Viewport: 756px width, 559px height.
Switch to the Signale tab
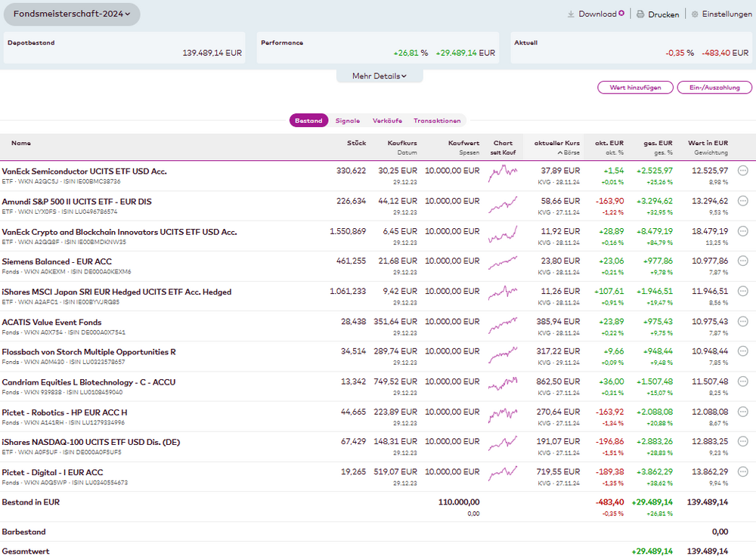click(x=348, y=121)
